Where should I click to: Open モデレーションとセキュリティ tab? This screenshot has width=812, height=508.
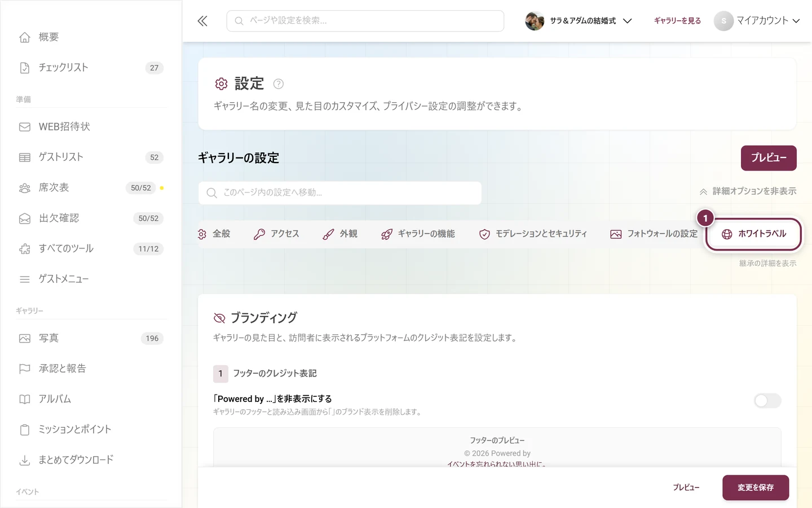click(x=533, y=234)
